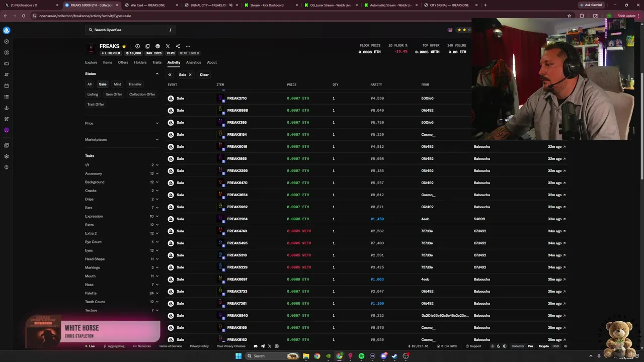
Task: Toggle the Sale status filter
Action: 103,84
